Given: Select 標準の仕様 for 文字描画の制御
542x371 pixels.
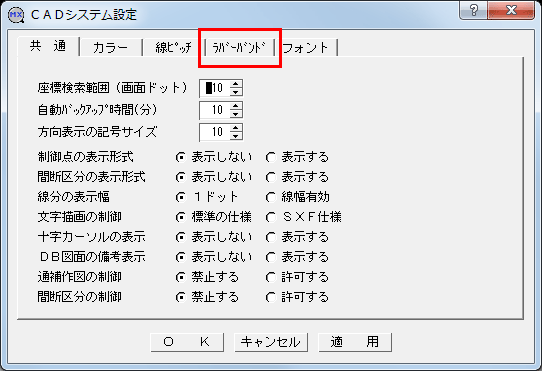Looking at the screenshot, I should pos(214,217).
